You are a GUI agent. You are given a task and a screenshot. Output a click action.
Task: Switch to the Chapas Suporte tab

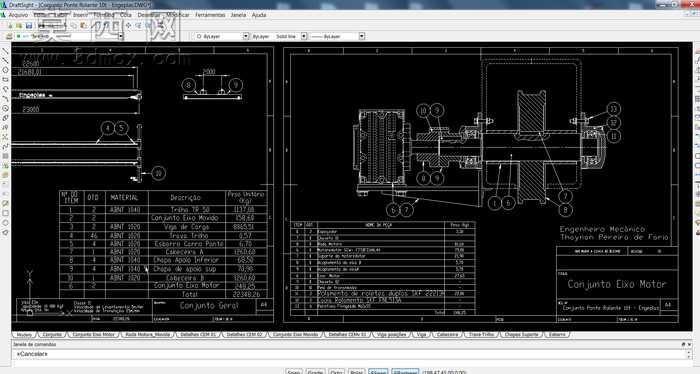[x=521, y=334]
